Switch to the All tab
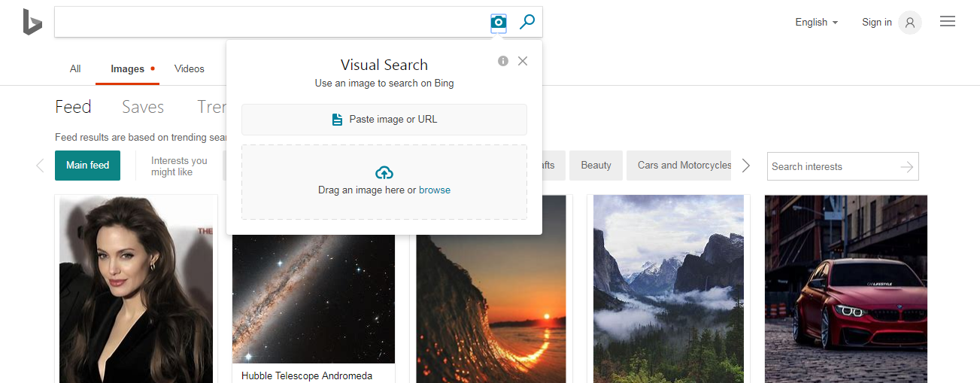This screenshot has height=383, width=980. [75, 68]
